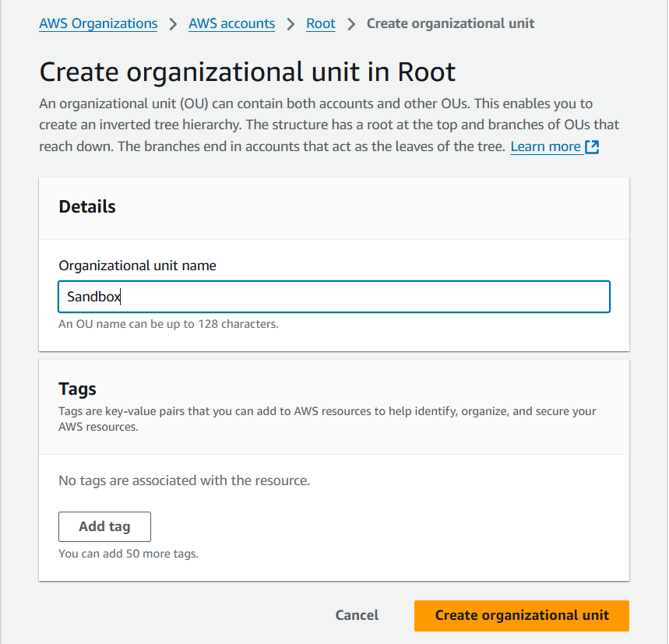Navigate to the Root breadcrumb link
This screenshot has height=644, width=669.
(321, 23)
